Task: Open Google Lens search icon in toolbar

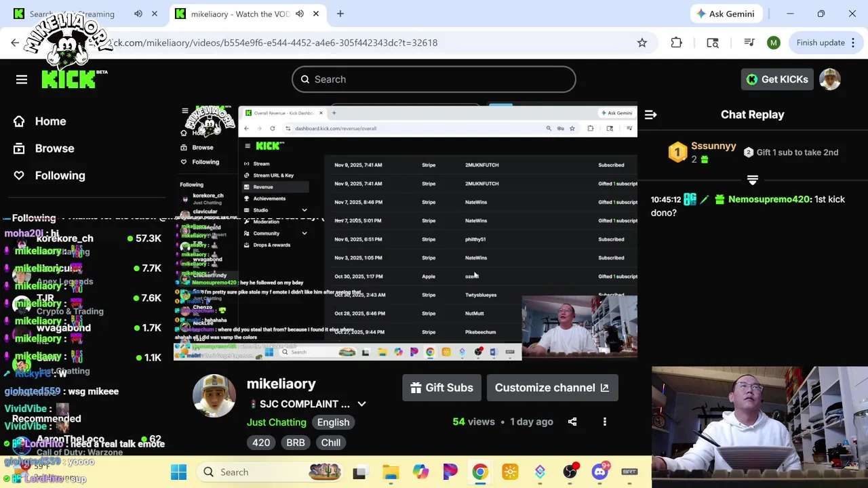Action: [713, 43]
